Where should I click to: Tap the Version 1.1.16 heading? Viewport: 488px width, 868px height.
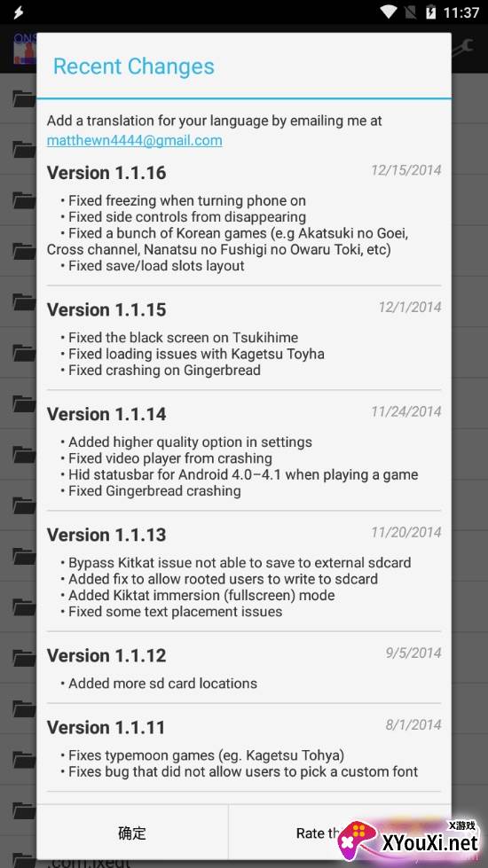pos(106,173)
